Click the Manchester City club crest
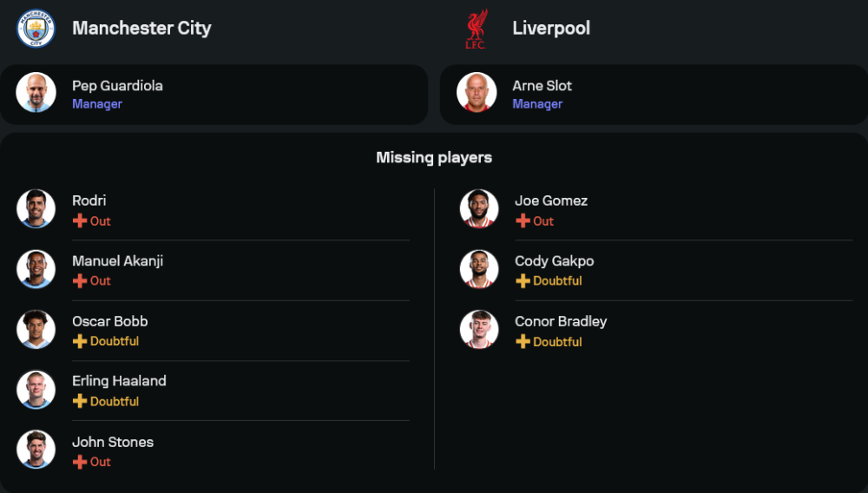The height and width of the screenshot is (493, 868). point(36,28)
